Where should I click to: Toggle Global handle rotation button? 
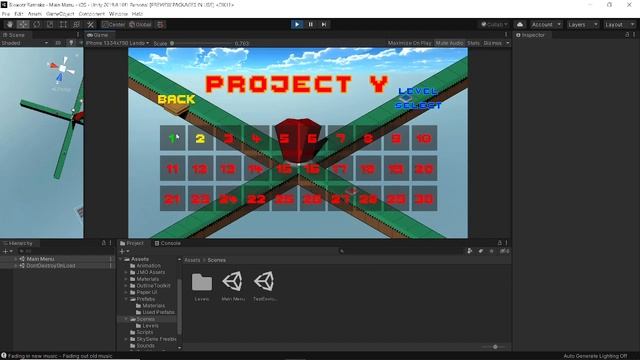click(x=141, y=24)
